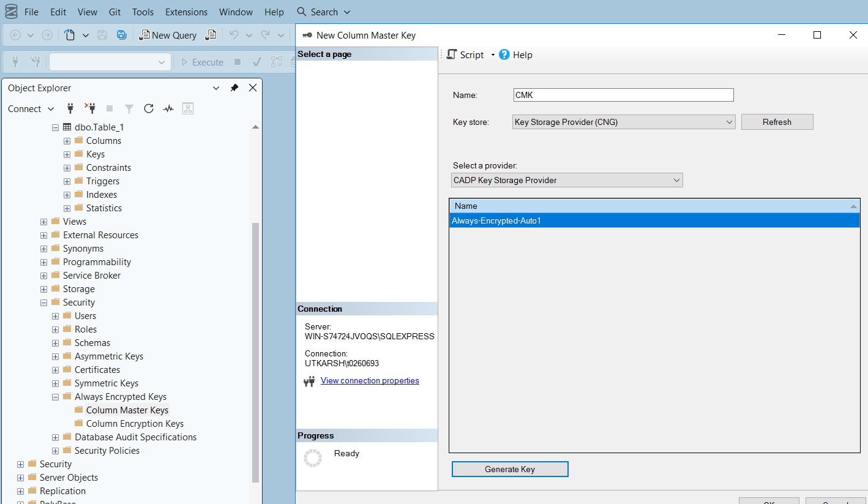868x504 pixels.
Task: Expand the Asymmetric Keys node
Action: point(56,356)
